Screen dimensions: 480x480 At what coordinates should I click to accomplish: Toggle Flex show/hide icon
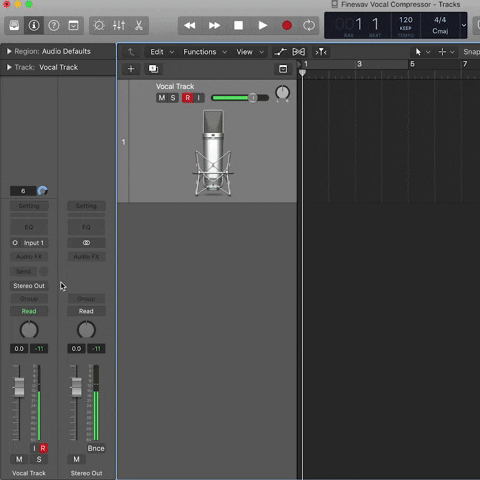tap(298, 52)
